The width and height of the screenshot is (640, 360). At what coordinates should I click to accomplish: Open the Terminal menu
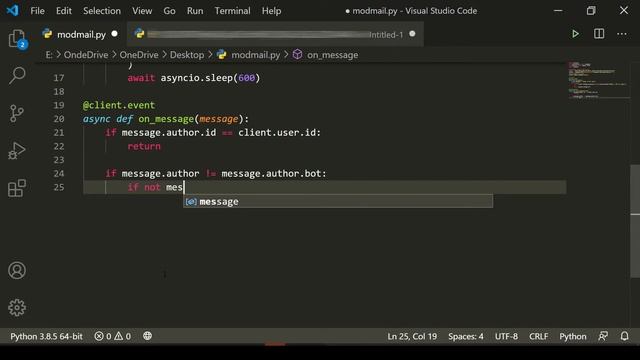(x=233, y=11)
